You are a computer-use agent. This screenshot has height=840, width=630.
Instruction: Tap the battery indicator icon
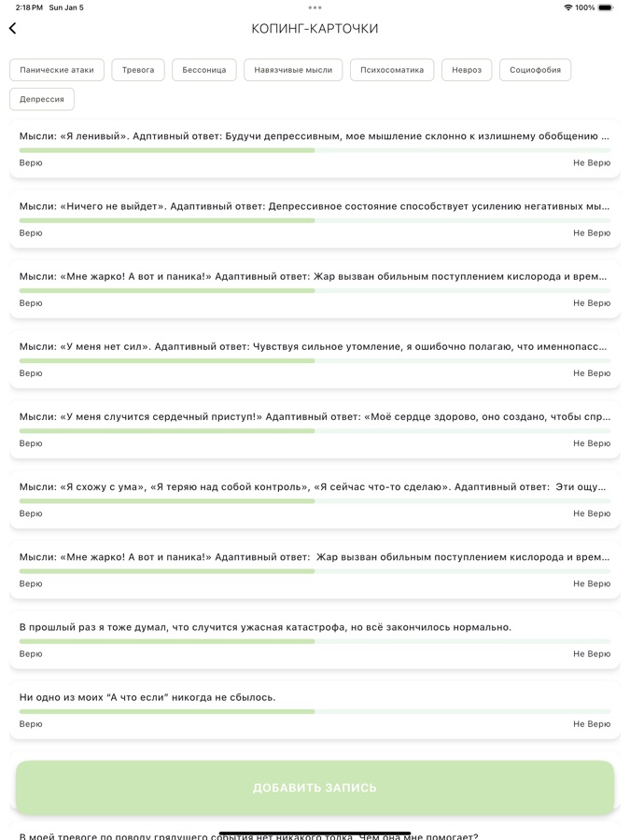tap(606, 7)
